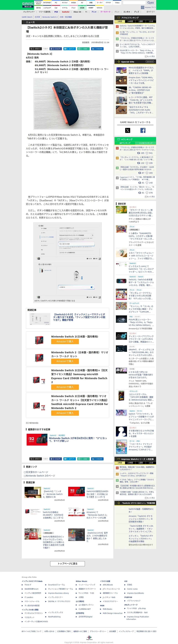The height and width of the screenshot is (644, 178).
Task: Share via top LinkedIn button
Action: tap(97, 49)
